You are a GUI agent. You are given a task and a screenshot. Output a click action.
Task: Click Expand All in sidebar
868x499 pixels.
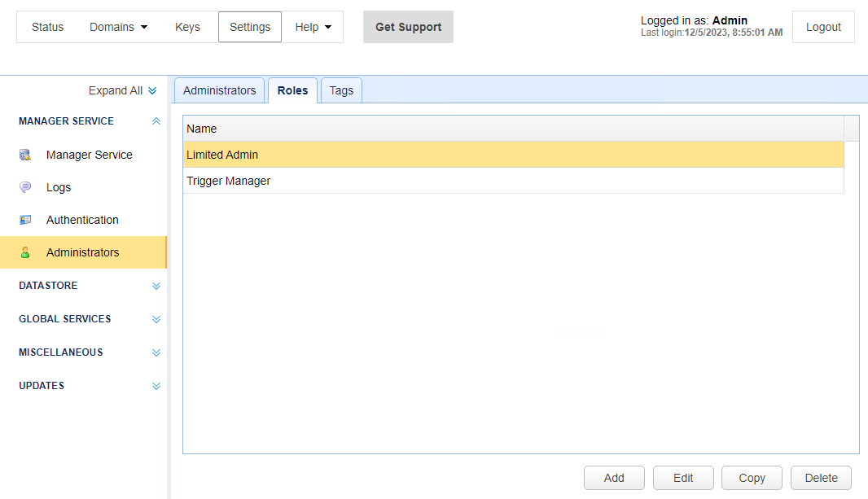click(x=122, y=90)
